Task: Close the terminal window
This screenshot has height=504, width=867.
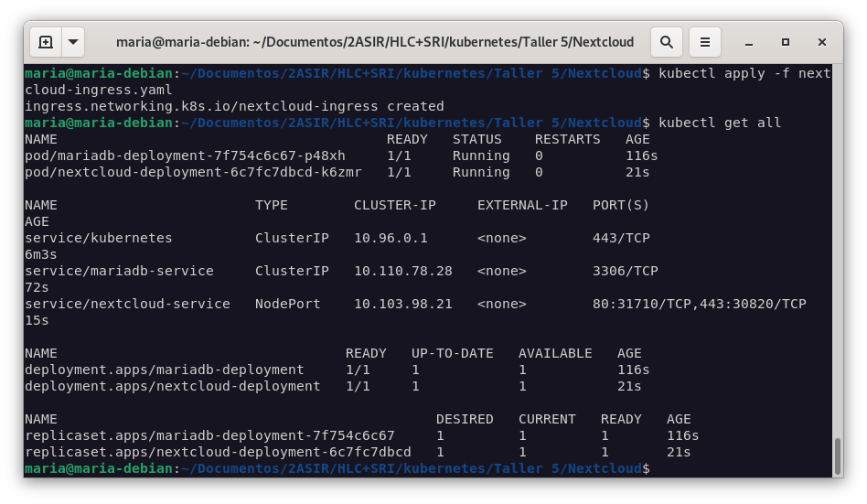Action: click(x=821, y=43)
